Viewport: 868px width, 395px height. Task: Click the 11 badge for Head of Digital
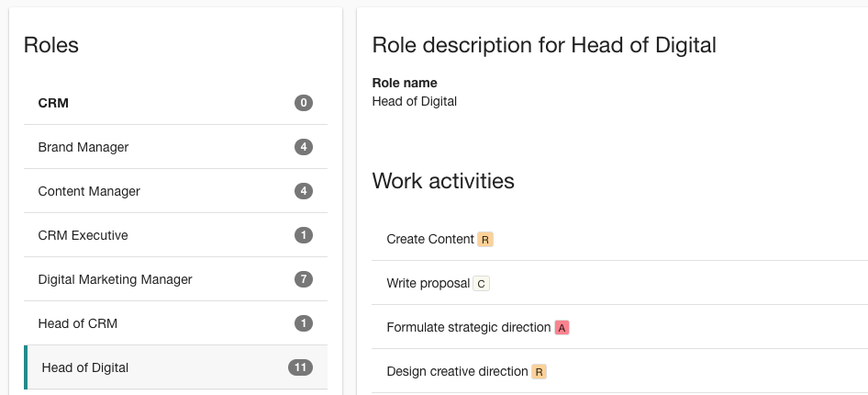pyautogui.click(x=300, y=367)
